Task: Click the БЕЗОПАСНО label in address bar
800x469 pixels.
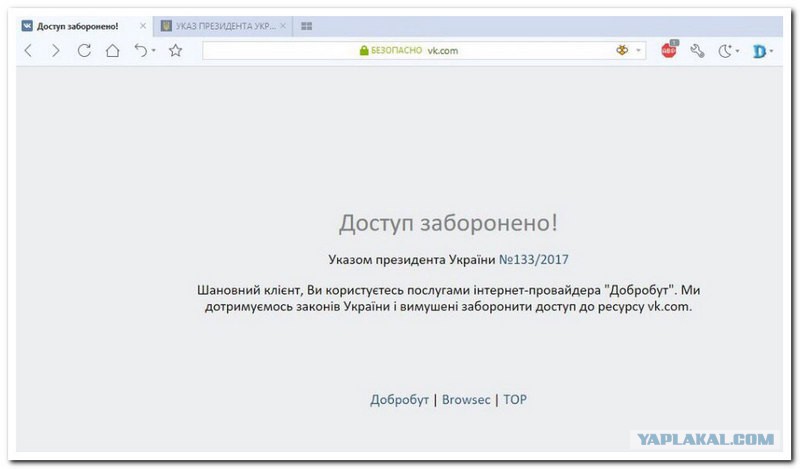Action: (x=396, y=51)
